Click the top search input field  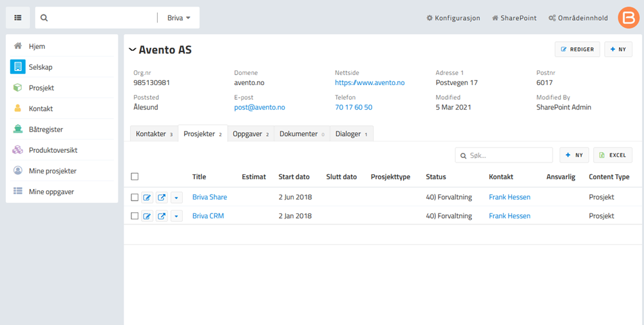[102, 18]
